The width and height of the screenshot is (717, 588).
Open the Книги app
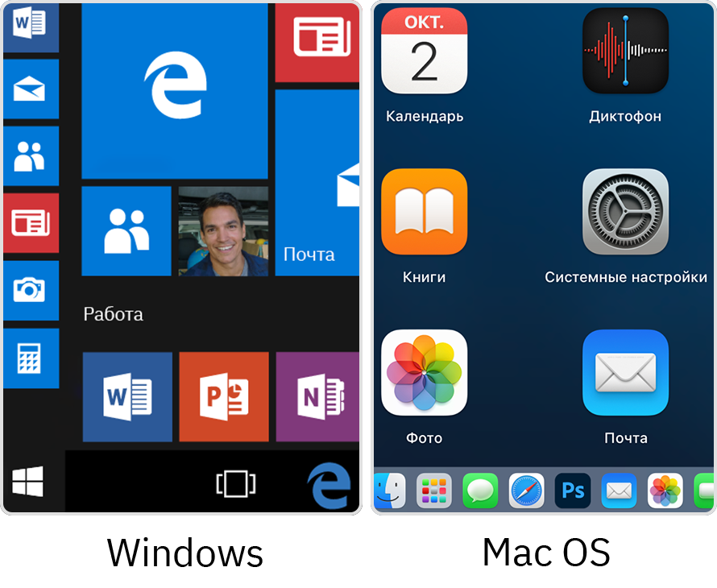[x=424, y=212]
